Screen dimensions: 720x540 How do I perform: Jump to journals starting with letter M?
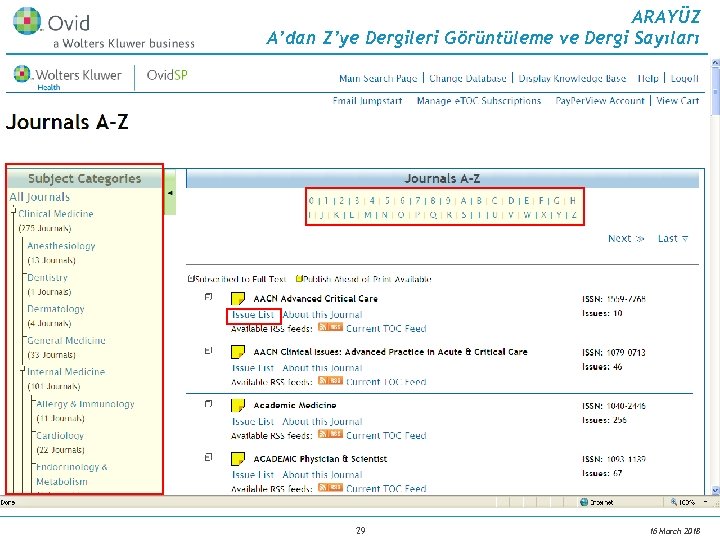coord(368,215)
